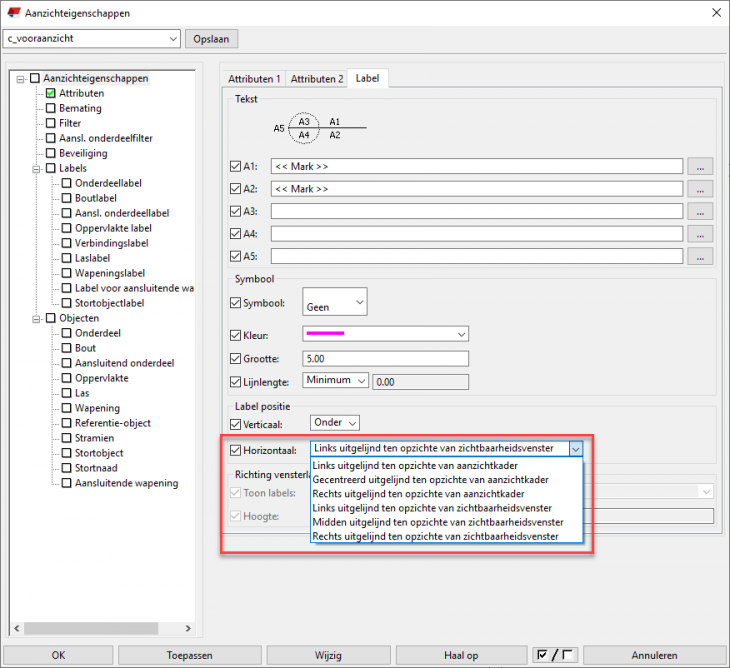Click the browse button next to A5 field
The height and width of the screenshot is (668, 730).
pos(700,256)
